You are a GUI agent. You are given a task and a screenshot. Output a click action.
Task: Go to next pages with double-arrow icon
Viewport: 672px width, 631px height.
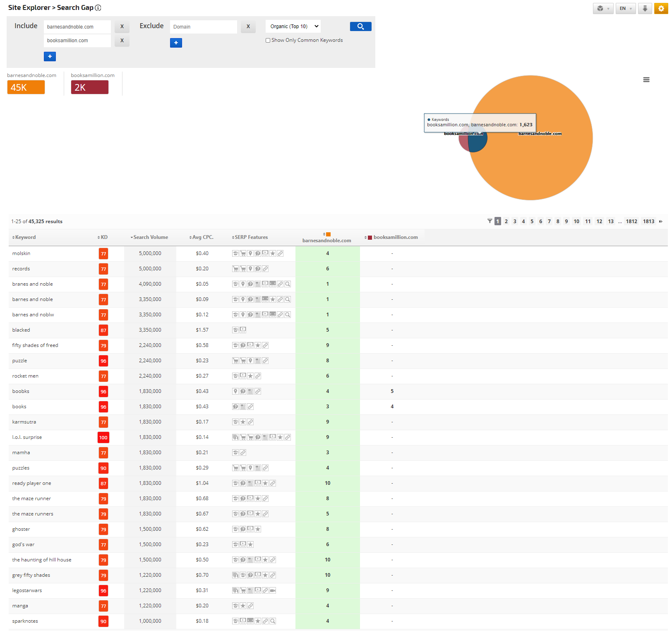click(660, 222)
